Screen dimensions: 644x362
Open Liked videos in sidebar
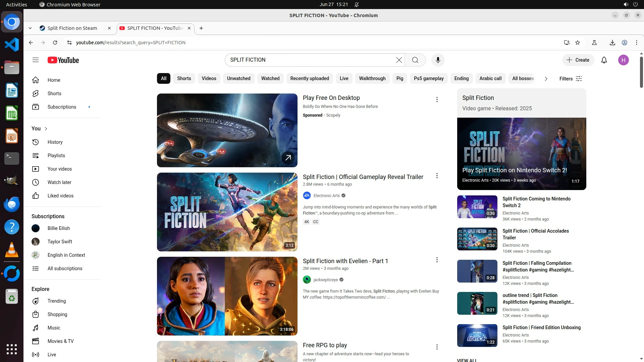tap(60, 196)
